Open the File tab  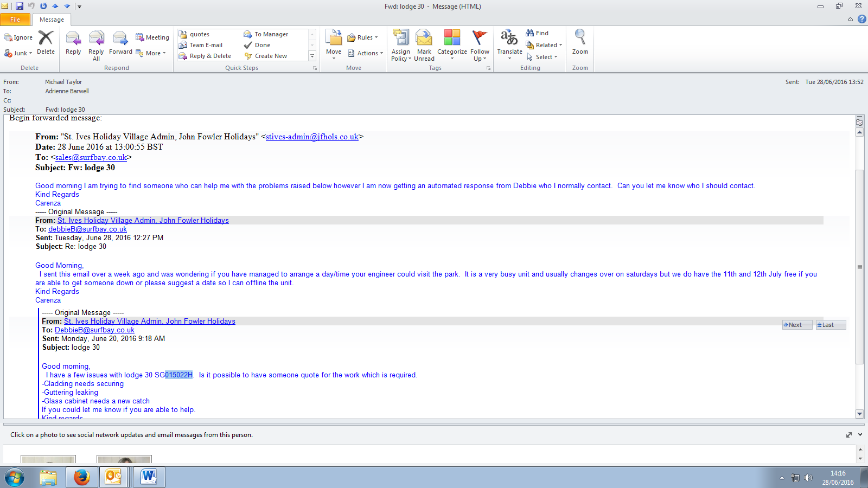(x=15, y=20)
